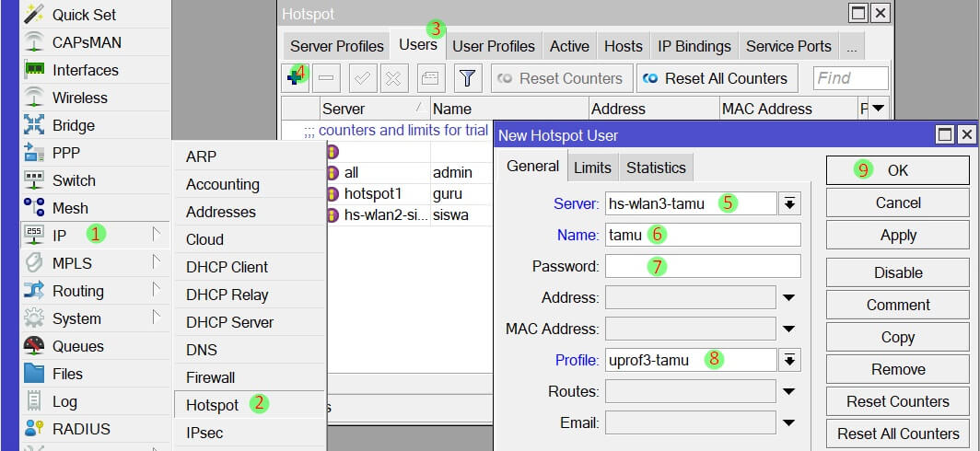The image size is (980, 451).
Task: Expand the Server dropdown list
Action: [789, 203]
